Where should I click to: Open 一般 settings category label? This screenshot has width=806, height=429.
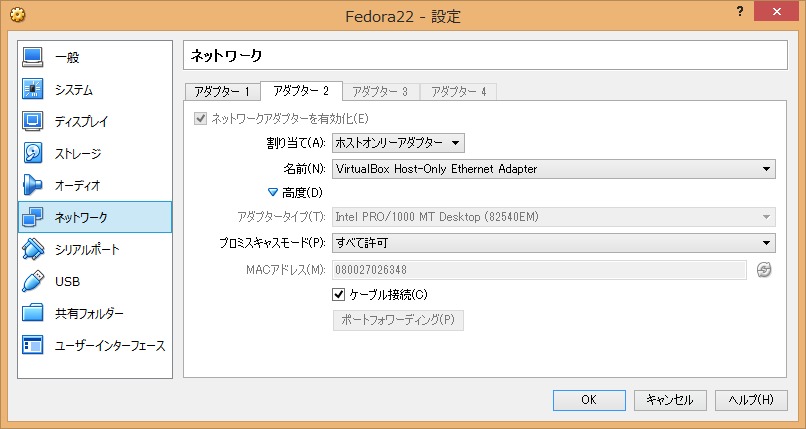pos(67,58)
